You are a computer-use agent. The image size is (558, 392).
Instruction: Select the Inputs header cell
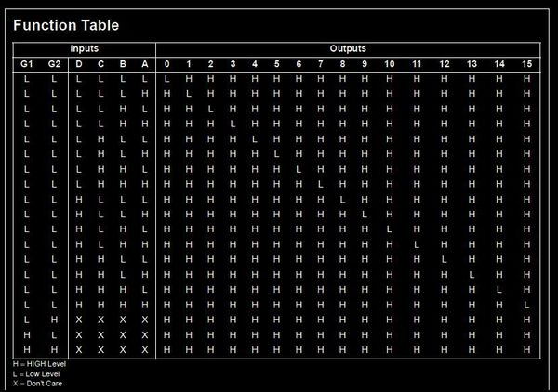84,48
